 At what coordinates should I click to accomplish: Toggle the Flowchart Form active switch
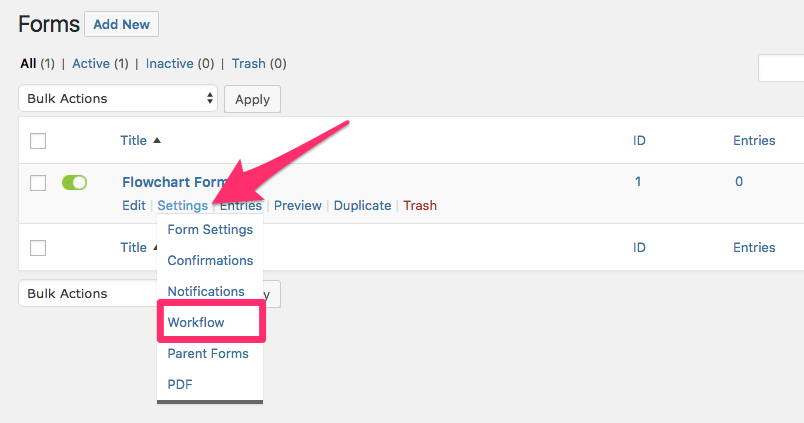pyautogui.click(x=74, y=183)
